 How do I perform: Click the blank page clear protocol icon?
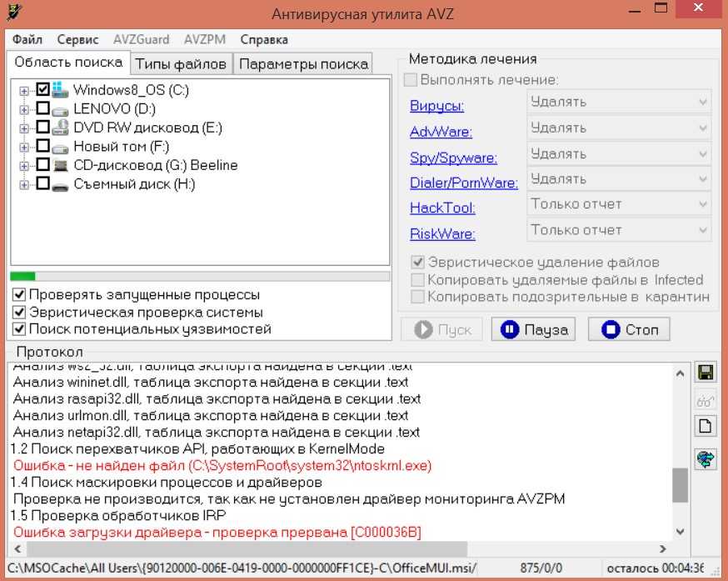(705, 426)
